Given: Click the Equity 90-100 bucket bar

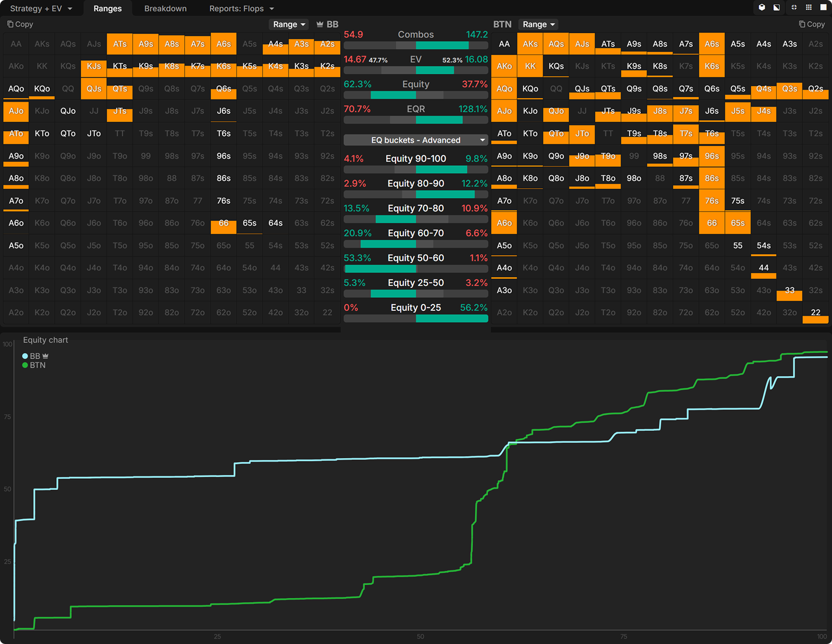Looking at the screenshot, I should 415,169.
